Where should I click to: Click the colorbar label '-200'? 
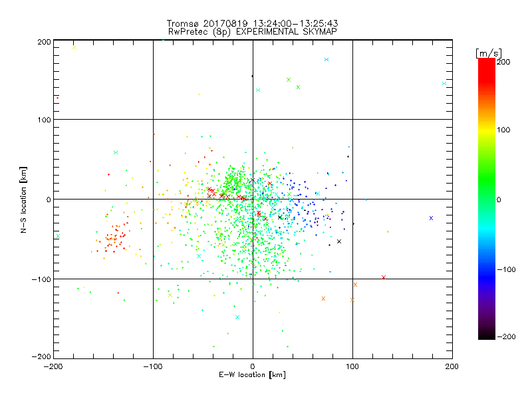[506, 336]
